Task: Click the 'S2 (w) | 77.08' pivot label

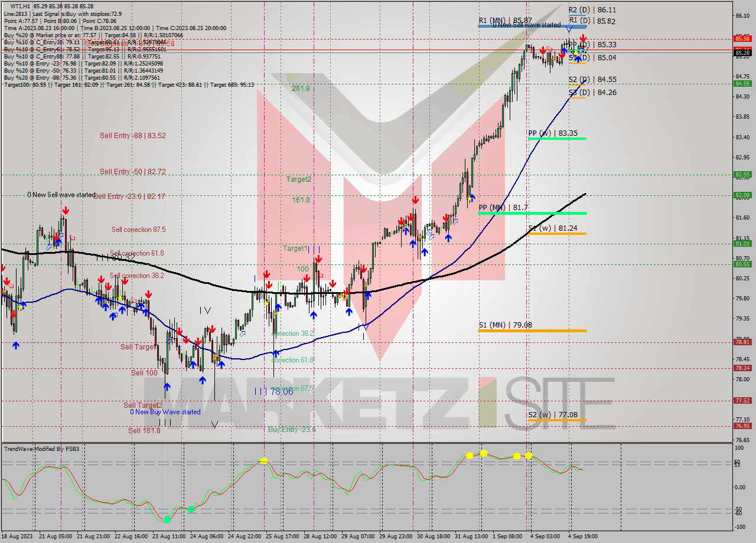Action: [553, 415]
